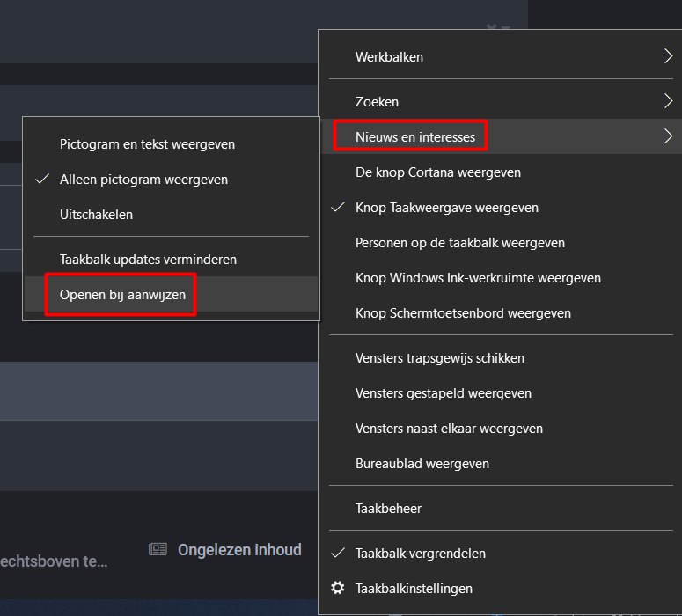Image resolution: width=682 pixels, height=616 pixels.
Task: Expand the Werkbalken submenu arrow
Action: point(668,57)
